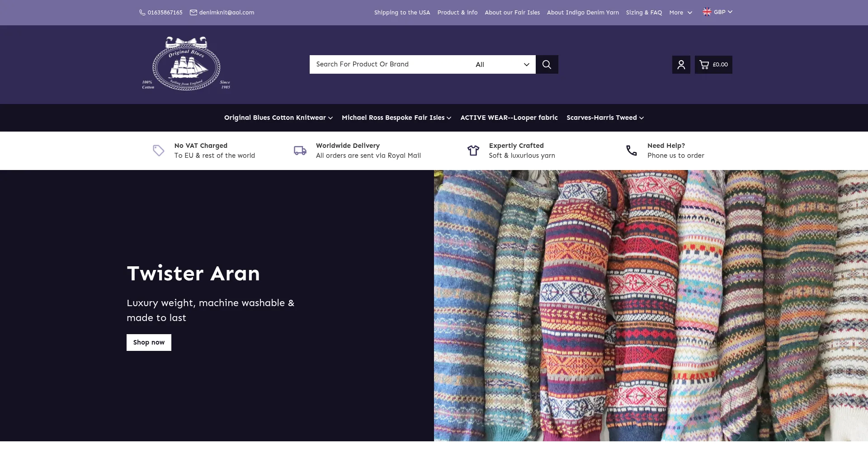Click the phone icon beside 01635867165

pyautogui.click(x=142, y=13)
